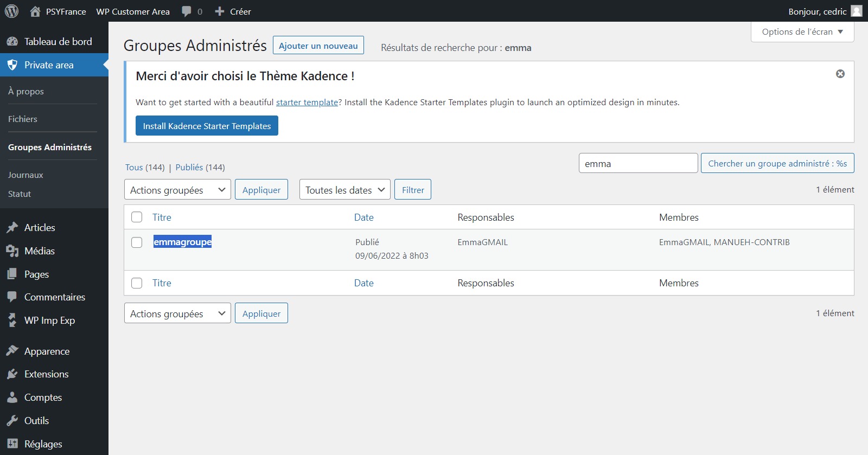Open the Outils wrench menu
Screen dimensions: 868x455
(36, 421)
